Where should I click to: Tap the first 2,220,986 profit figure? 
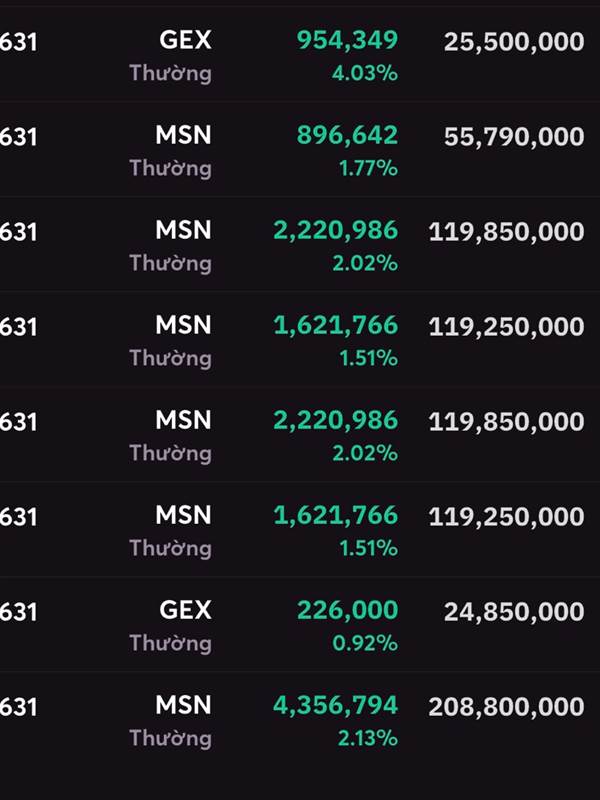point(335,231)
